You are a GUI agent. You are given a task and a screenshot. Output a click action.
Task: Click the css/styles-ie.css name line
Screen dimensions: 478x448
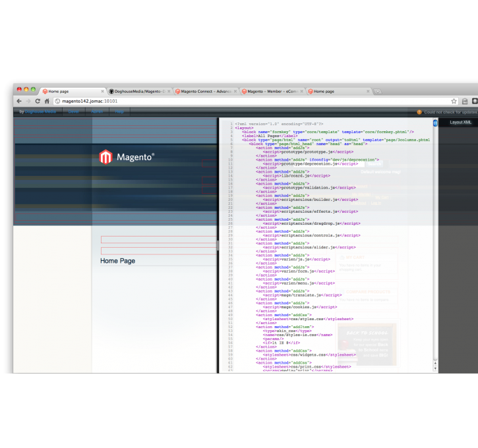pos(297,335)
